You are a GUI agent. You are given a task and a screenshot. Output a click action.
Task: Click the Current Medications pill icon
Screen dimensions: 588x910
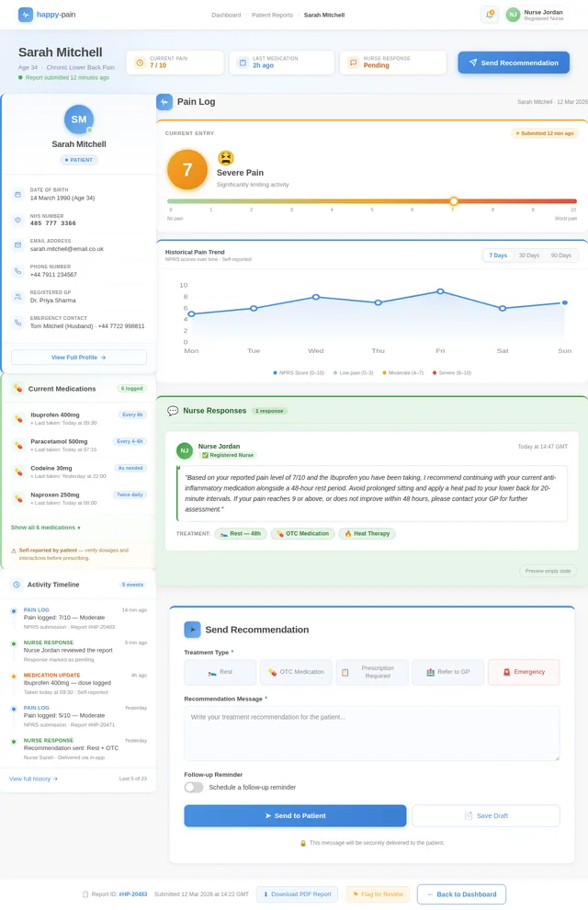click(x=17, y=389)
